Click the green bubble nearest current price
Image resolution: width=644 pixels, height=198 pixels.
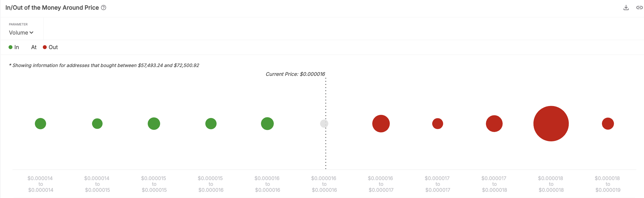point(267,123)
